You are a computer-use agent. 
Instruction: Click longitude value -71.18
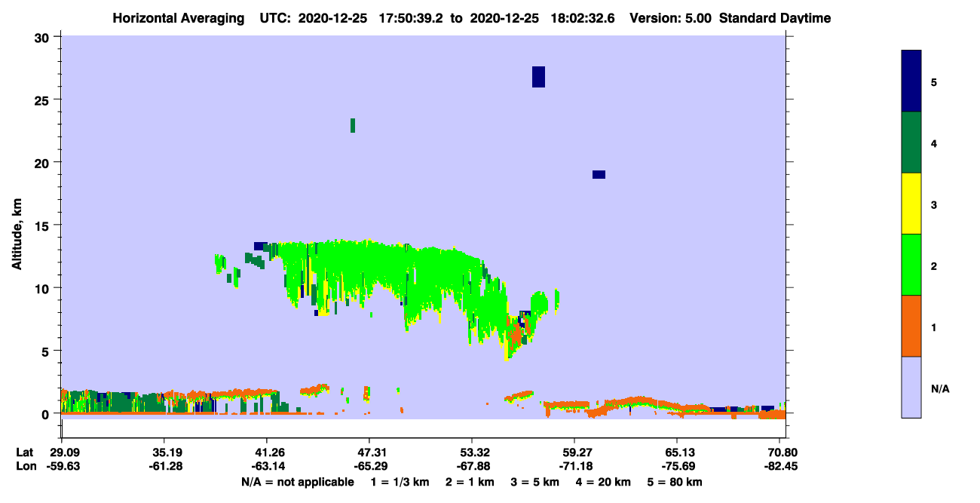[574, 466]
